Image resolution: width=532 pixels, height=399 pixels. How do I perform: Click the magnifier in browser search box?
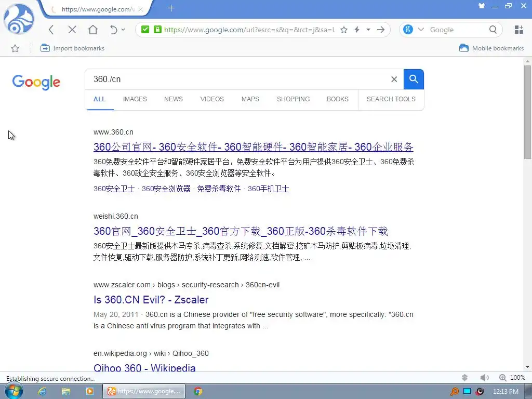click(493, 30)
